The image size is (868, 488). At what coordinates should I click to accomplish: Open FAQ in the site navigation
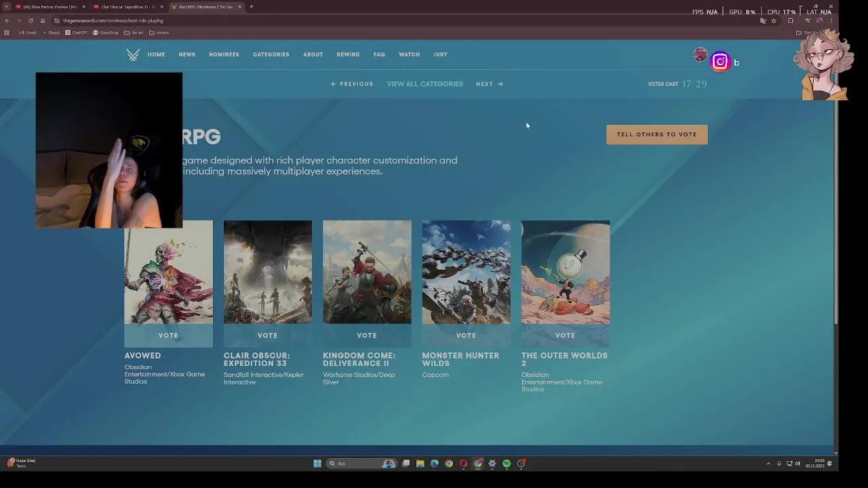[379, 55]
